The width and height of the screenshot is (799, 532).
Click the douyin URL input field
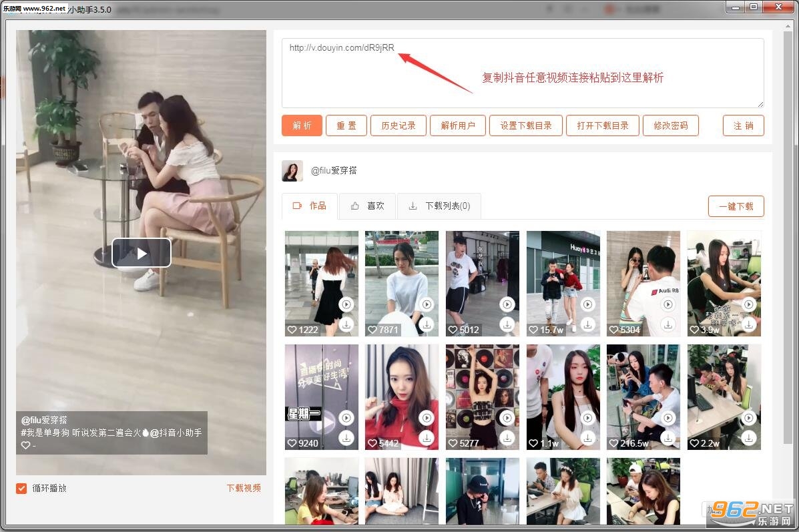click(x=523, y=73)
